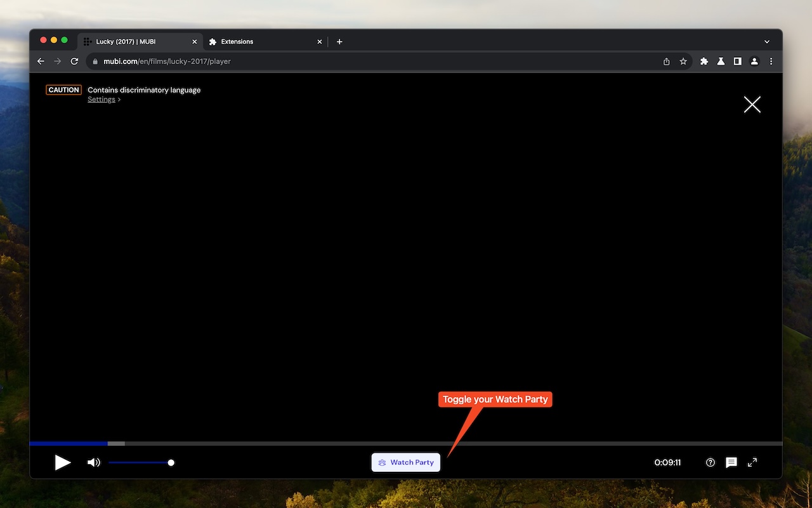Click the Contains discriminatory language notice

144,90
